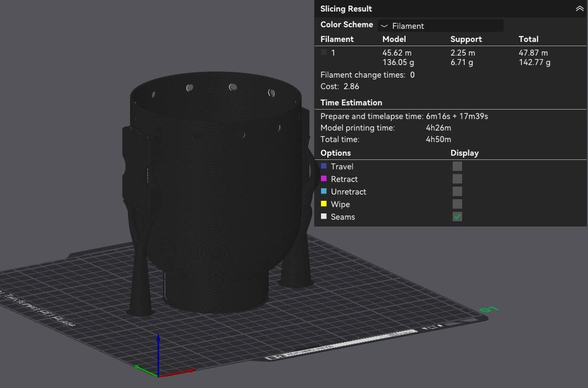This screenshot has width=588, height=388.
Task: Click the magenta Retract color swatch
Action: (324, 178)
